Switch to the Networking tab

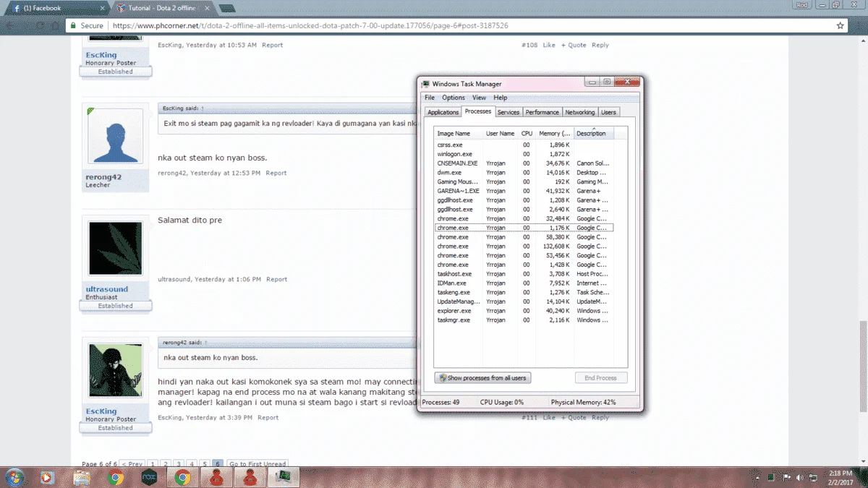580,112
